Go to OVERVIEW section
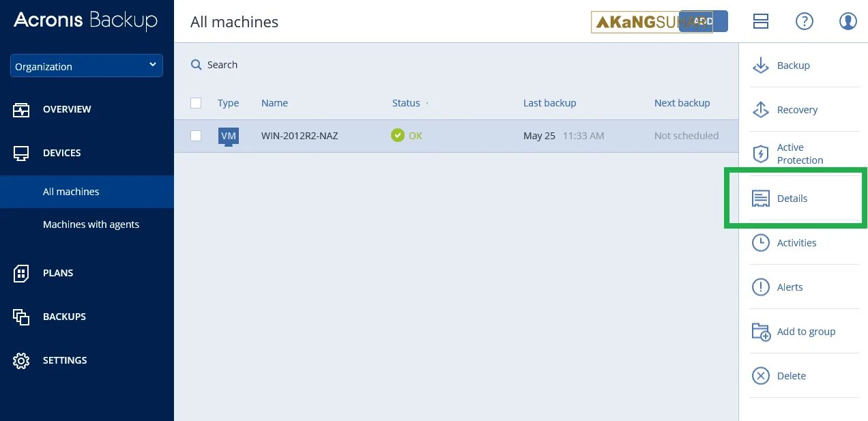Image resolution: width=868 pixels, height=421 pixels. coord(67,109)
